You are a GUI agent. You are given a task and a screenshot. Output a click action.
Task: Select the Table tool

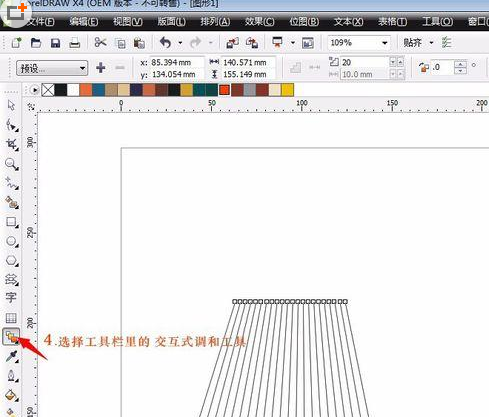11,317
